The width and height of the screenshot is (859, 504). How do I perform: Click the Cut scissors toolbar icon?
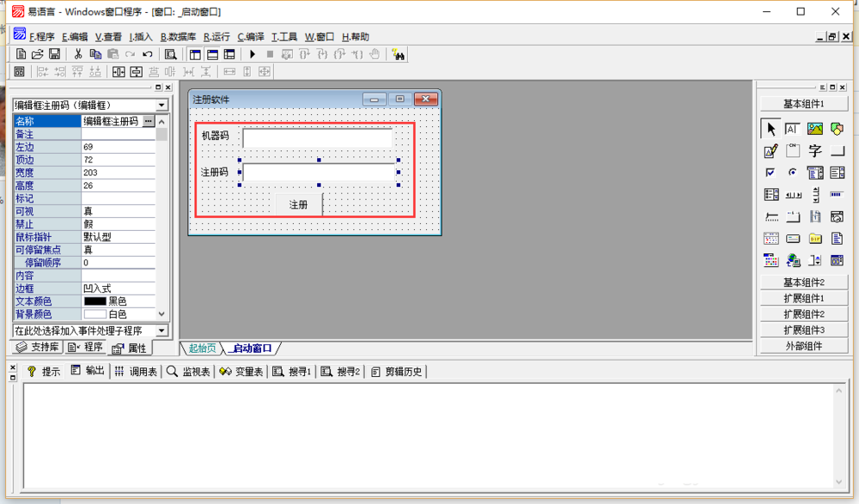(78, 54)
